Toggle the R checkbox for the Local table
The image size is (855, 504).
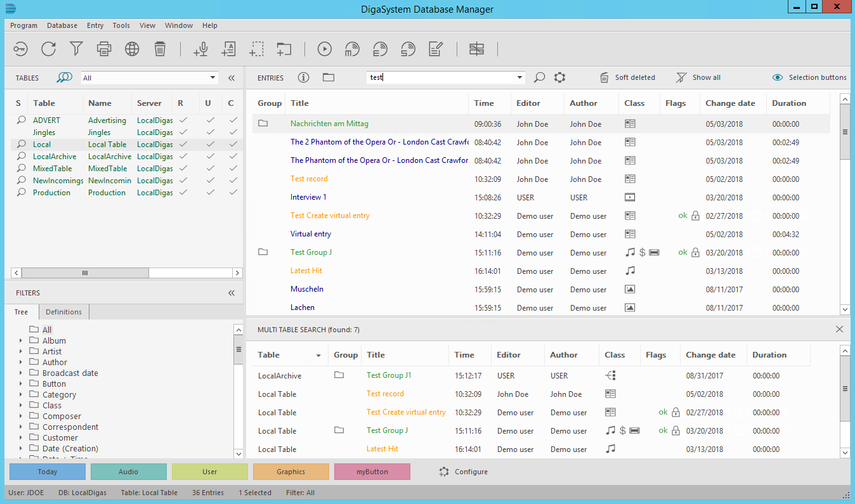pyautogui.click(x=183, y=144)
